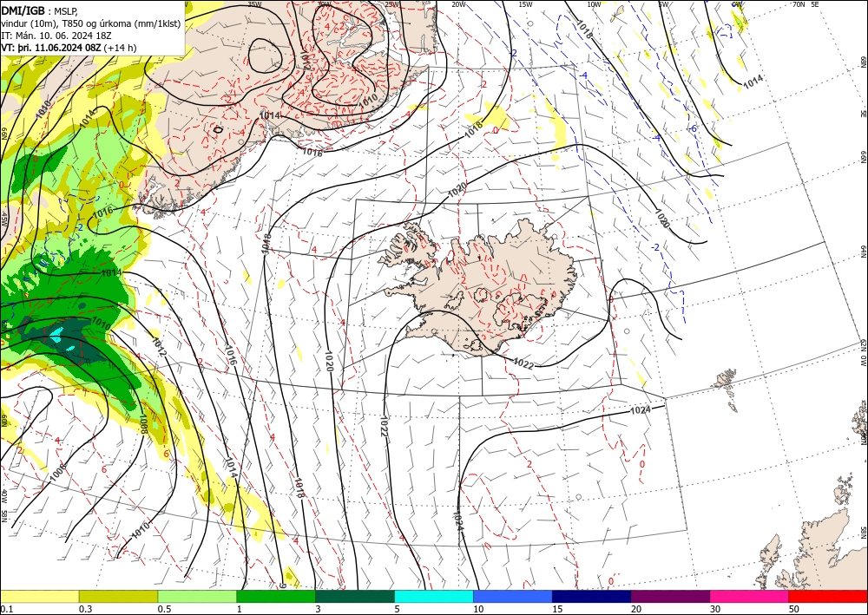Click the 'IT: Mán. 10. 06. 2024 18Z' line
Screen dimensions: 868x615
tap(57, 36)
